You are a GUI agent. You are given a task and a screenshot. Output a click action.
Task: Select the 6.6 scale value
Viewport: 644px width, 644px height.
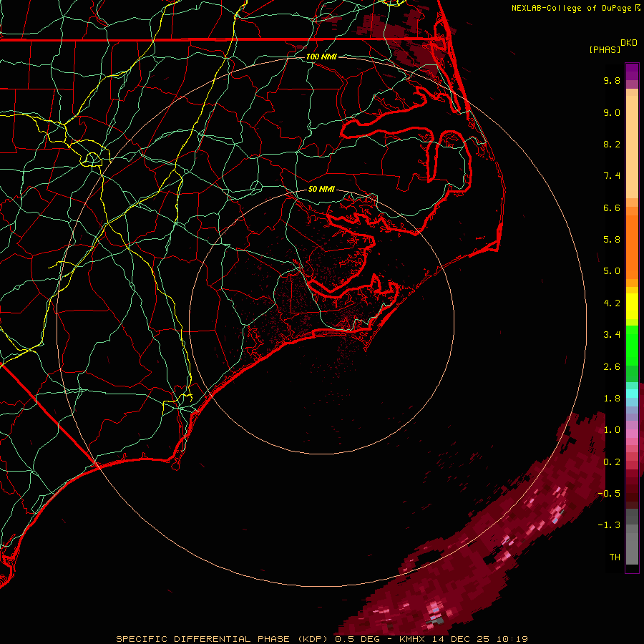[x=612, y=208]
